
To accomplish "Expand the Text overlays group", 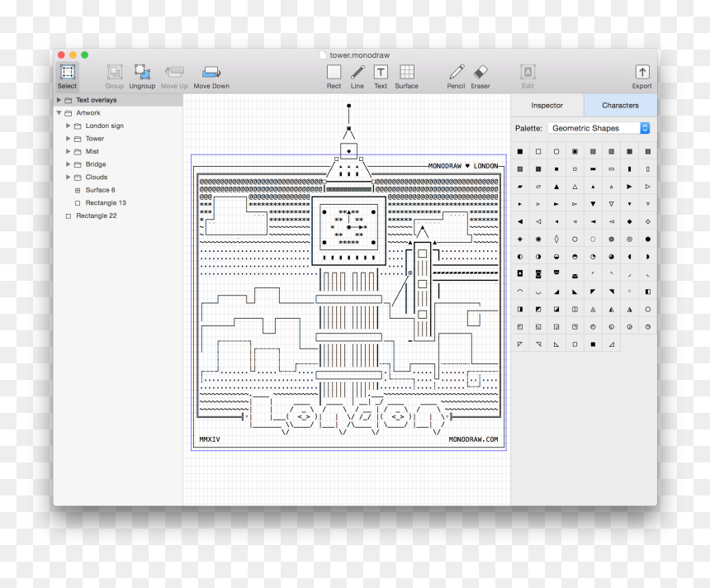I will point(59,100).
